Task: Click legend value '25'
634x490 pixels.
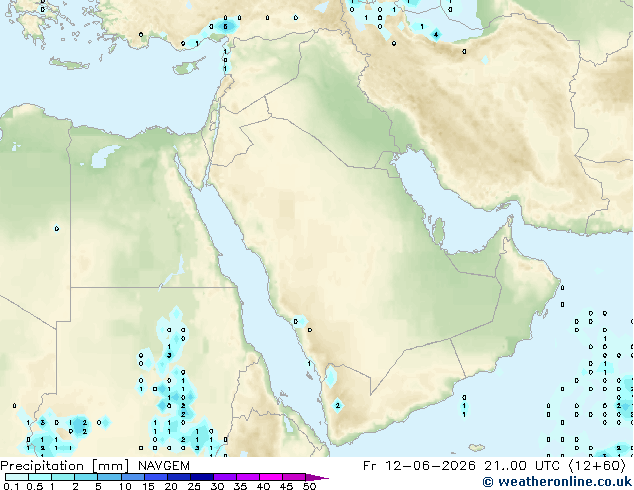Action: click(194, 486)
